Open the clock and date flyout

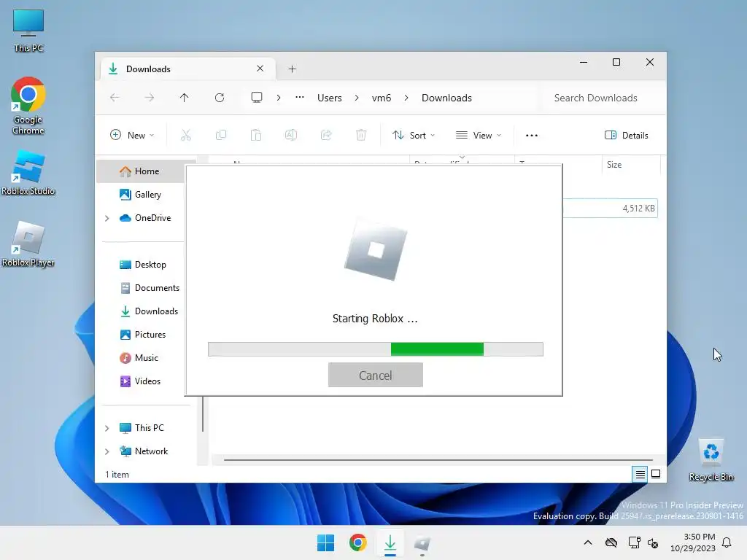[x=693, y=542]
